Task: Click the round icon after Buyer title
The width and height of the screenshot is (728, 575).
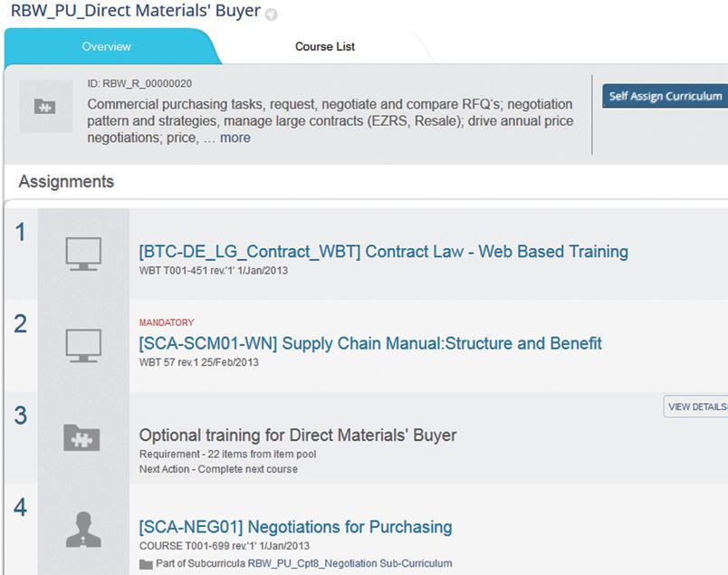Action: [x=271, y=14]
